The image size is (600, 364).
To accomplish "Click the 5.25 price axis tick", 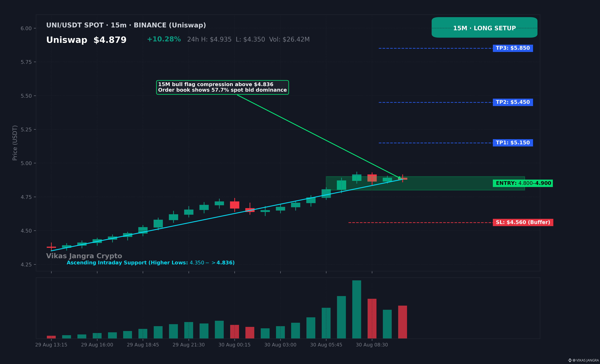I will coord(26,129).
